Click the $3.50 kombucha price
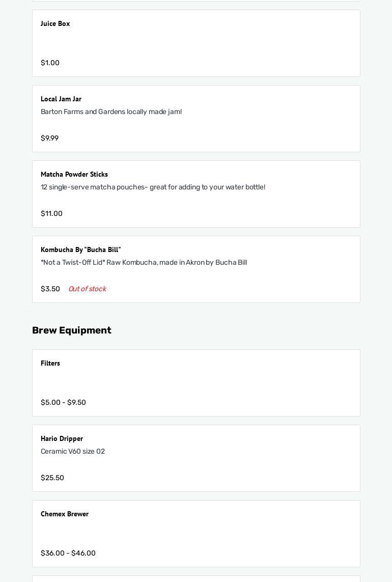Image resolution: width=392 pixels, height=582 pixels. pos(50,289)
